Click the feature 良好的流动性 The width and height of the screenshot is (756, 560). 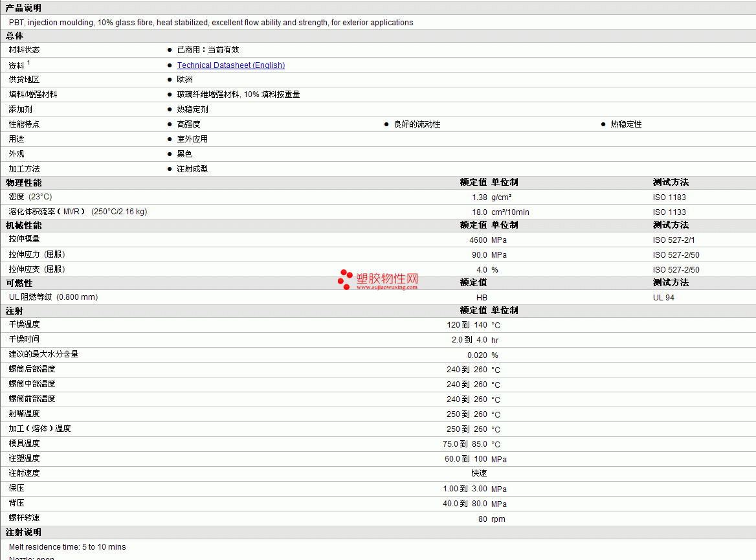[x=417, y=124]
